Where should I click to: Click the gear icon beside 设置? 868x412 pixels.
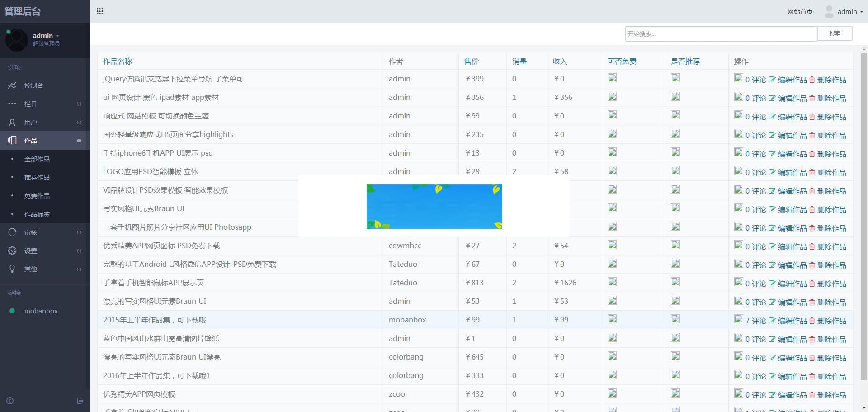[x=12, y=251]
